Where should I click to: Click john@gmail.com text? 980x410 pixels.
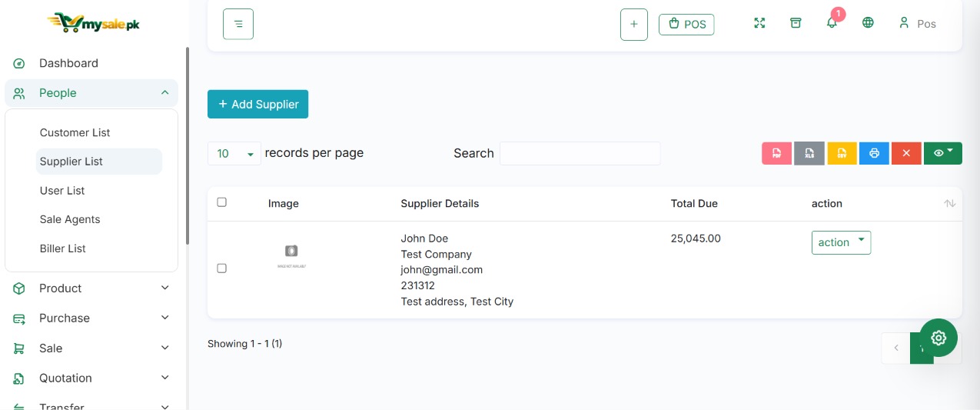tap(442, 270)
